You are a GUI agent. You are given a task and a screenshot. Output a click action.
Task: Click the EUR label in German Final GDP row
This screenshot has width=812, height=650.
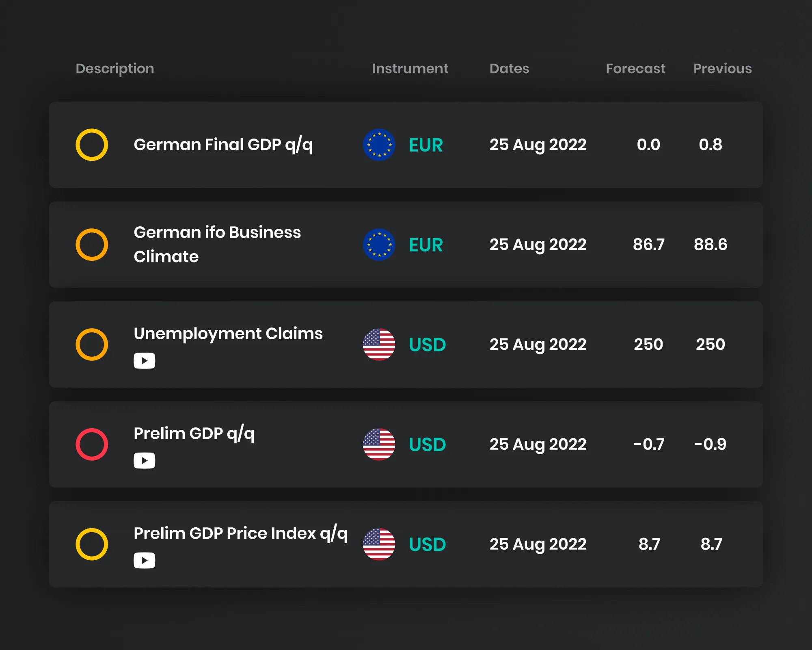pyautogui.click(x=426, y=145)
